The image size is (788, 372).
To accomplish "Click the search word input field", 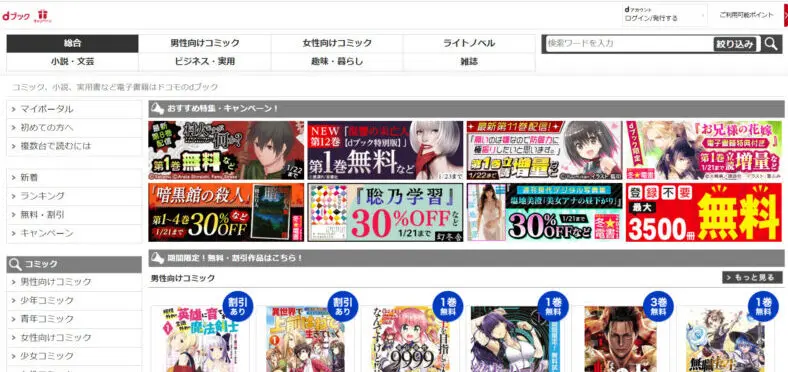I will tap(629, 44).
